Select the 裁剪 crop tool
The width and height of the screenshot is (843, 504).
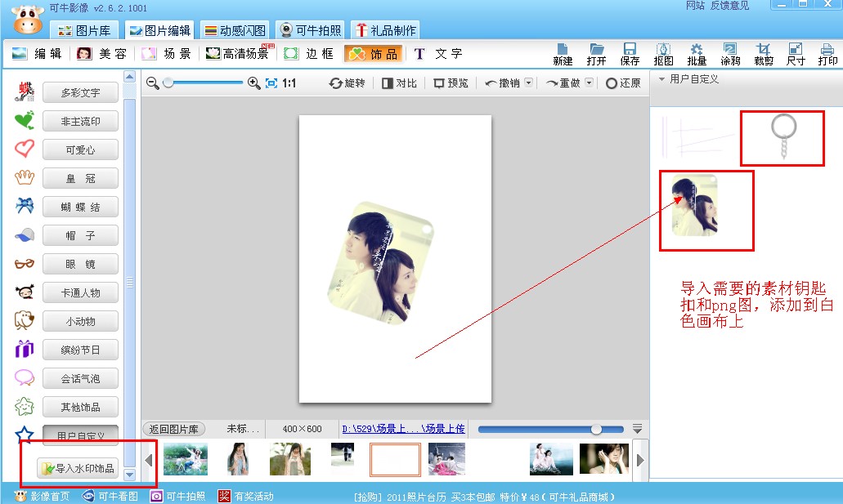(x=764, y=54)
